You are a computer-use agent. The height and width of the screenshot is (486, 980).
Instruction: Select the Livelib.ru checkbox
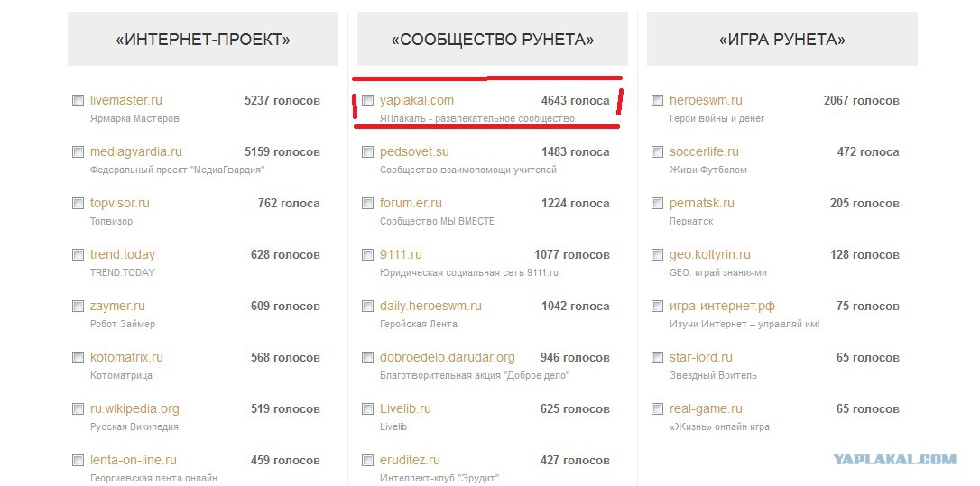367,409
